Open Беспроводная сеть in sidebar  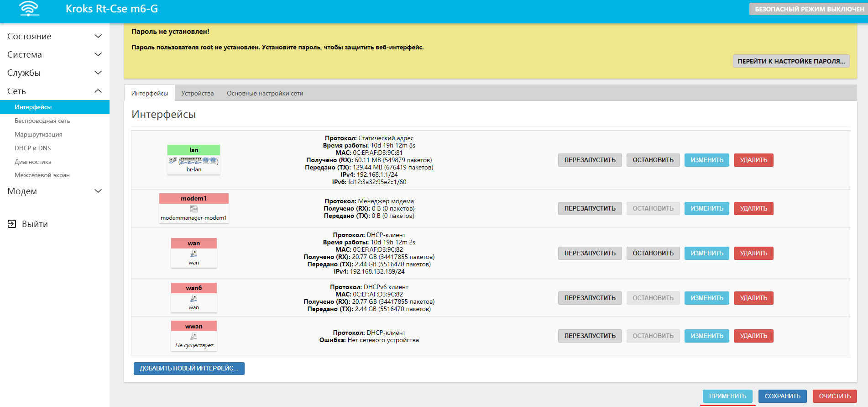tap(42, 121)
